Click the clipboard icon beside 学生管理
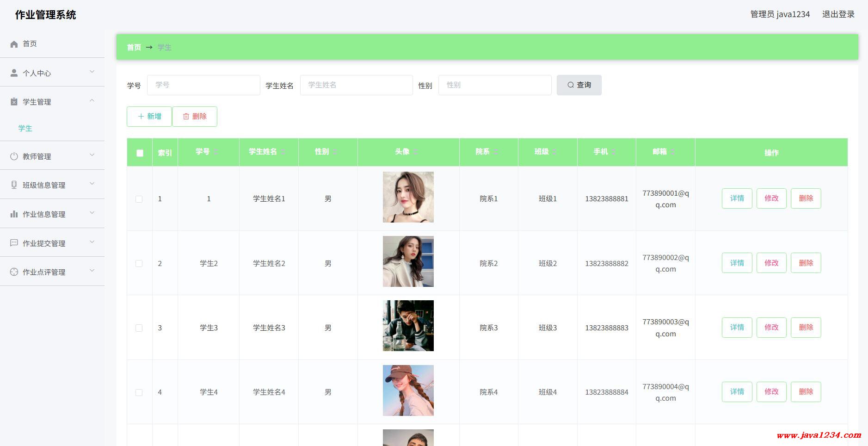868x446 pixels. coord(14,102)
